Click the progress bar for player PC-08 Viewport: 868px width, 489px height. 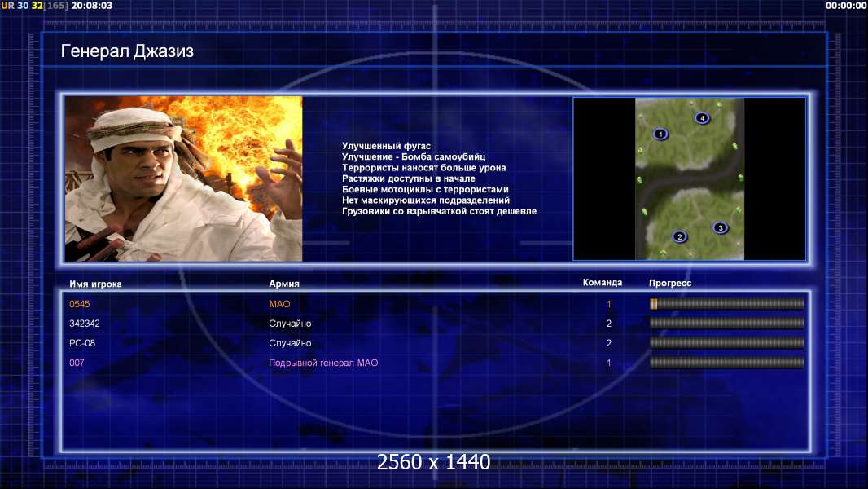(x=727, y=343)
